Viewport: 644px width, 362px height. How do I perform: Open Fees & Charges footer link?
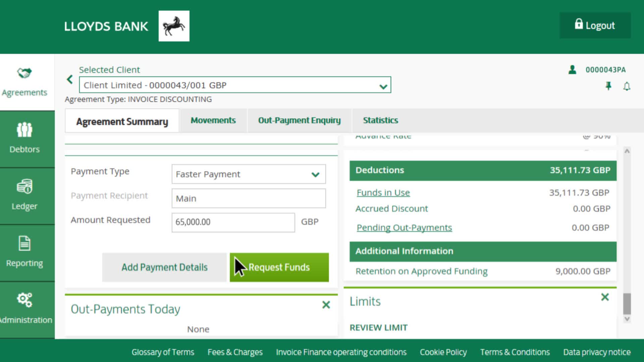click(235, 352)
